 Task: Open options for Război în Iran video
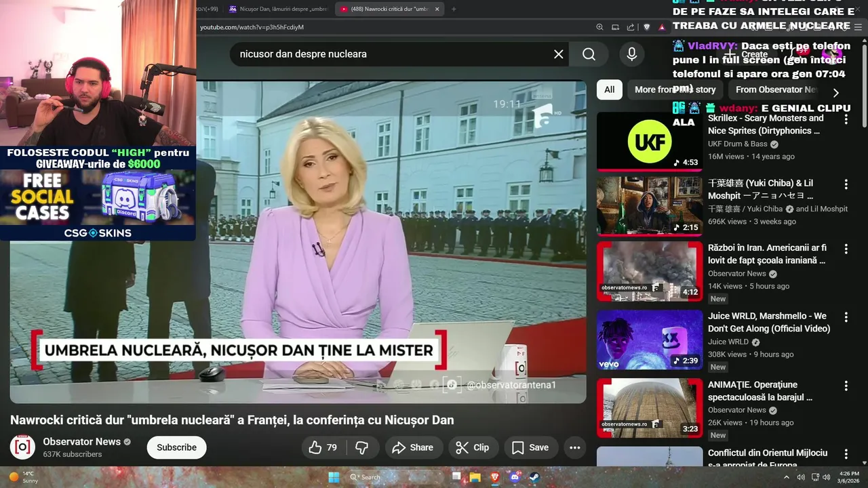pyautogui.click(x=846, y=249)
